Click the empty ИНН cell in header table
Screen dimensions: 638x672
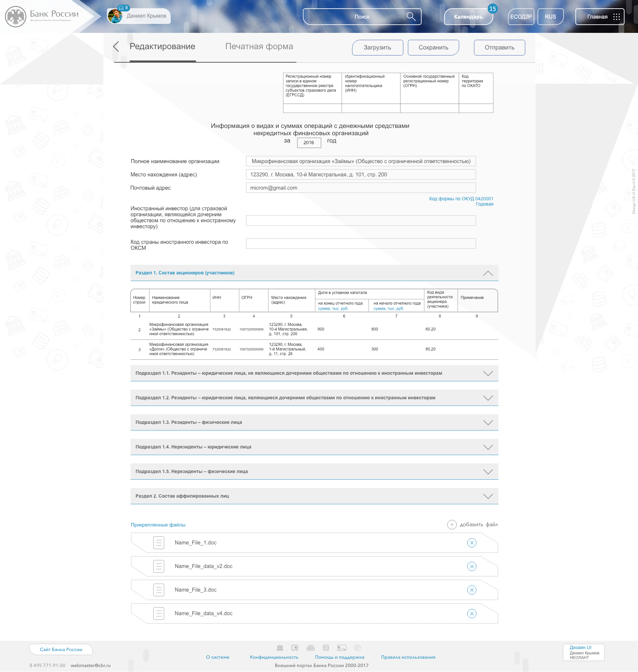point(371,108)
